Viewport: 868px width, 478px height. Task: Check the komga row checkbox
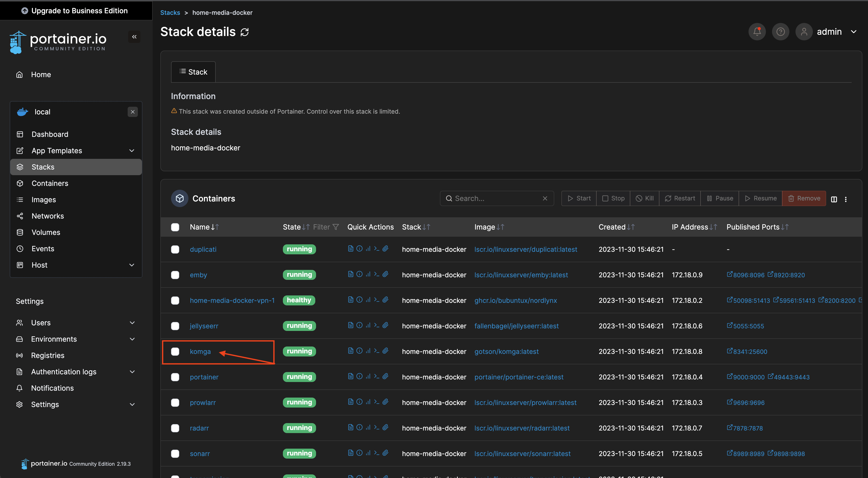(175, 352)
